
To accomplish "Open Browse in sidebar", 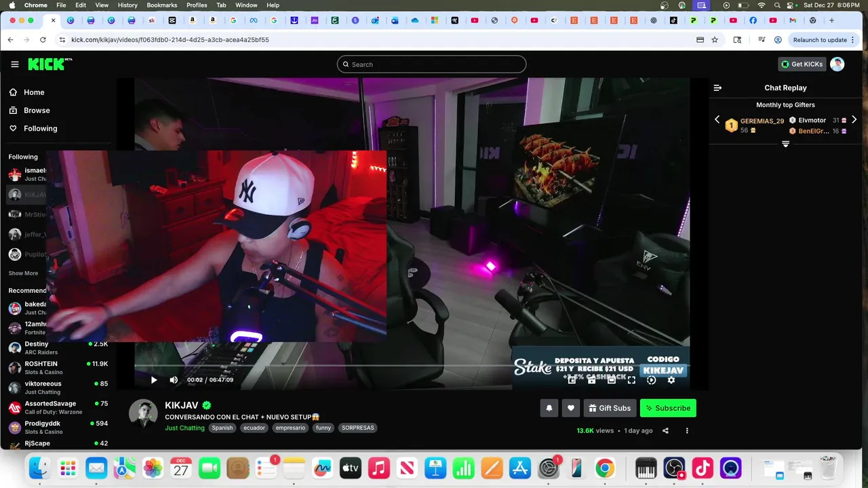I will 37,110.
